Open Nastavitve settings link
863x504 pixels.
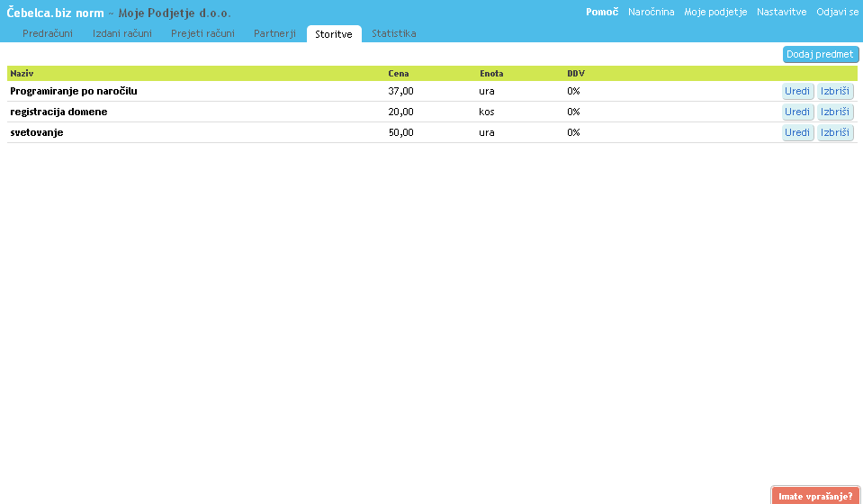tap(781, 12)
